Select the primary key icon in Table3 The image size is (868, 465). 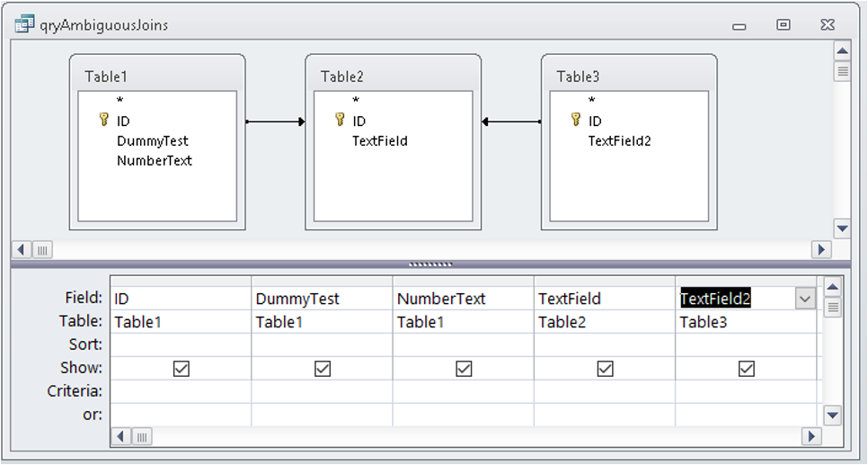(x=576, y=119)
